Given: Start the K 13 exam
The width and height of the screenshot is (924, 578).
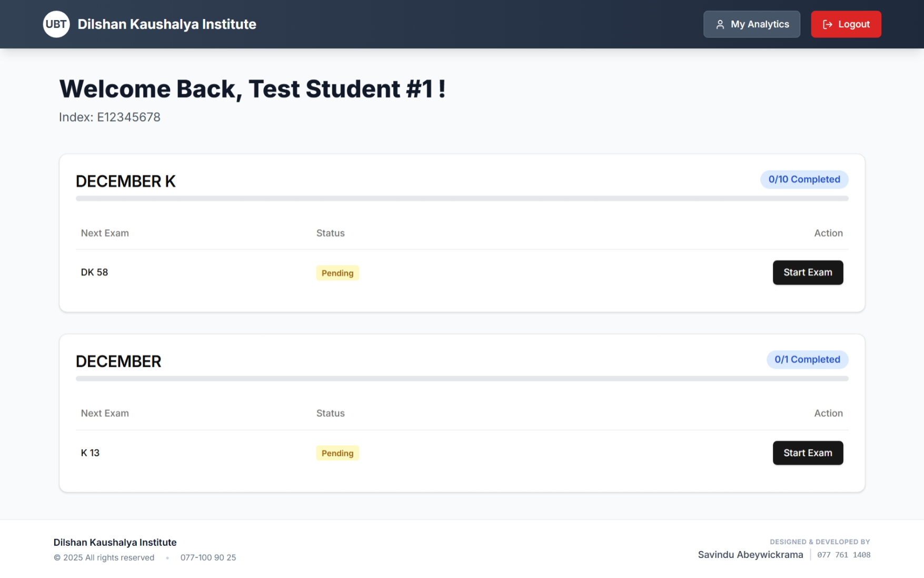Looking at the screenshot, I should tap(808, 453).
